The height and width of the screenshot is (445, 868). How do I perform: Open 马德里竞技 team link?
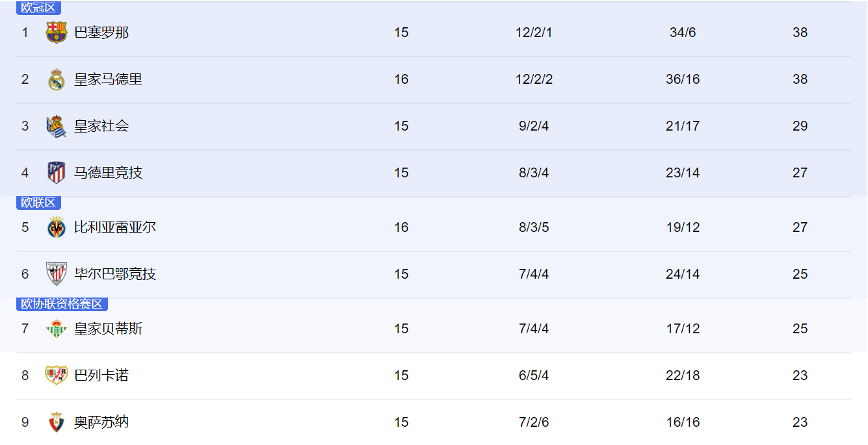click(x=108, y=173)
